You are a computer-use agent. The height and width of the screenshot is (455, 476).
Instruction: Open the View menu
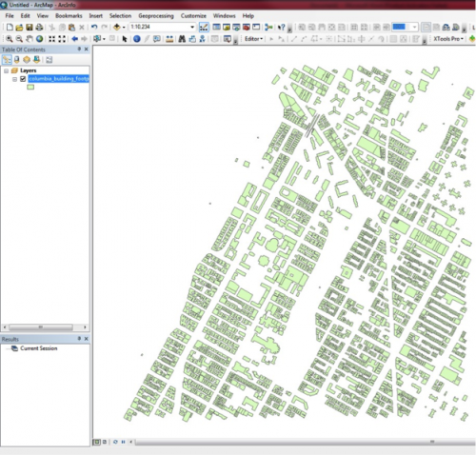tap(43, 15)
